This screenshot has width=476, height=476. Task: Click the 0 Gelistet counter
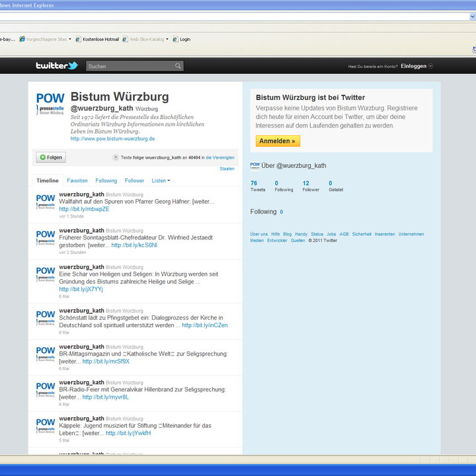click(336, 186)
